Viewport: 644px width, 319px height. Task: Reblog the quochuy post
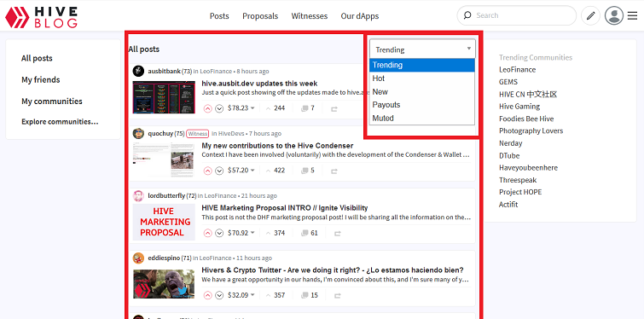click(x=334, y=171)
